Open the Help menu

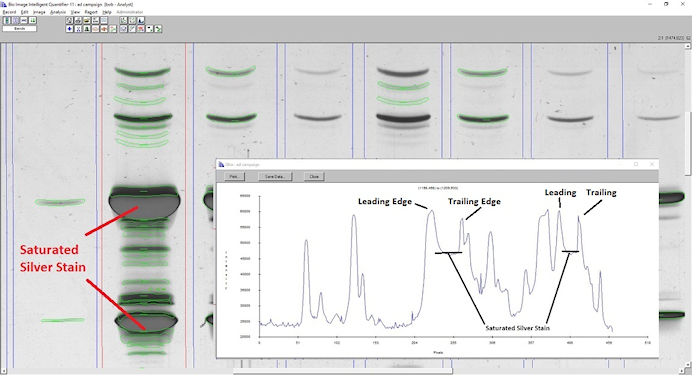tap(107, 12)
